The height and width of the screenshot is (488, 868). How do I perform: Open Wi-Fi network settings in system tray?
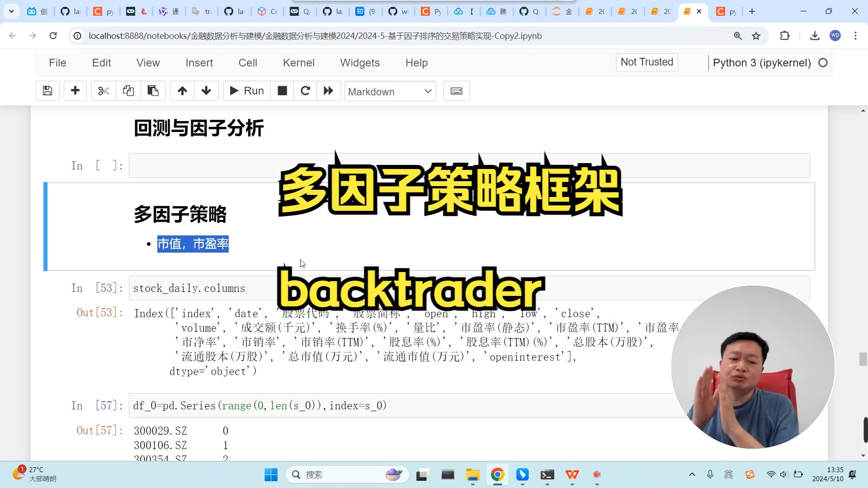pos(771,474)
